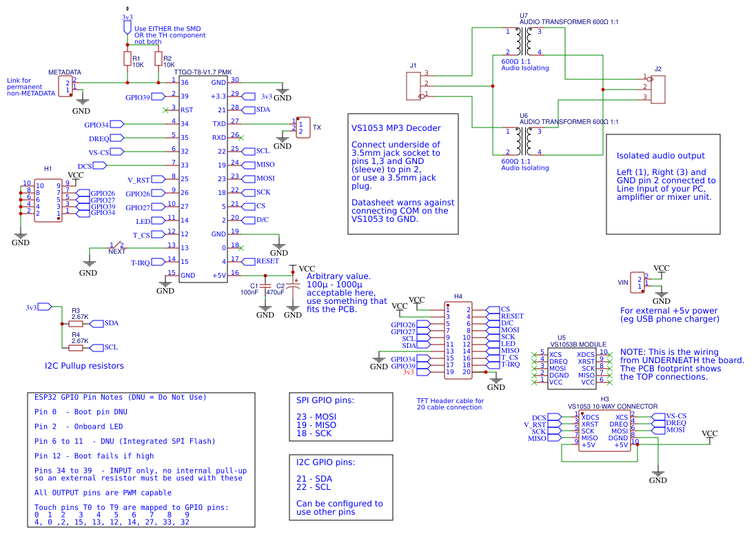Click the "23 - MOSI" line
The width and height of the screenshot is (756, 534).
(316, 417)
